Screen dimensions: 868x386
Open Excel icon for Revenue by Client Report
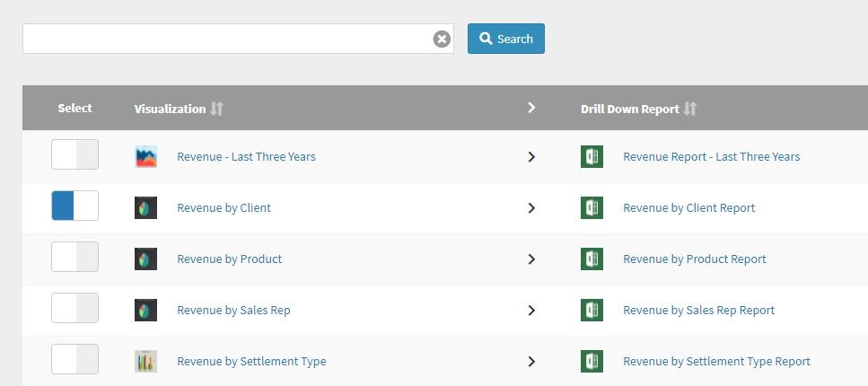point(592,207)
